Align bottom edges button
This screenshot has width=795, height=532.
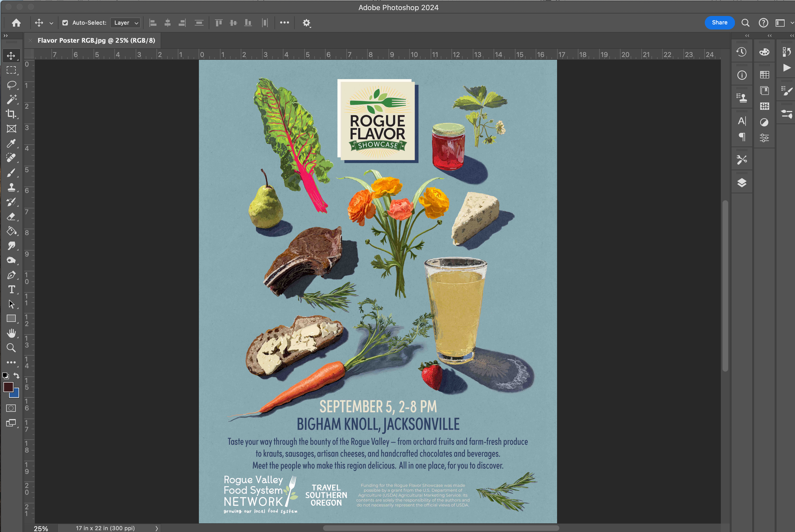point(248,23)
